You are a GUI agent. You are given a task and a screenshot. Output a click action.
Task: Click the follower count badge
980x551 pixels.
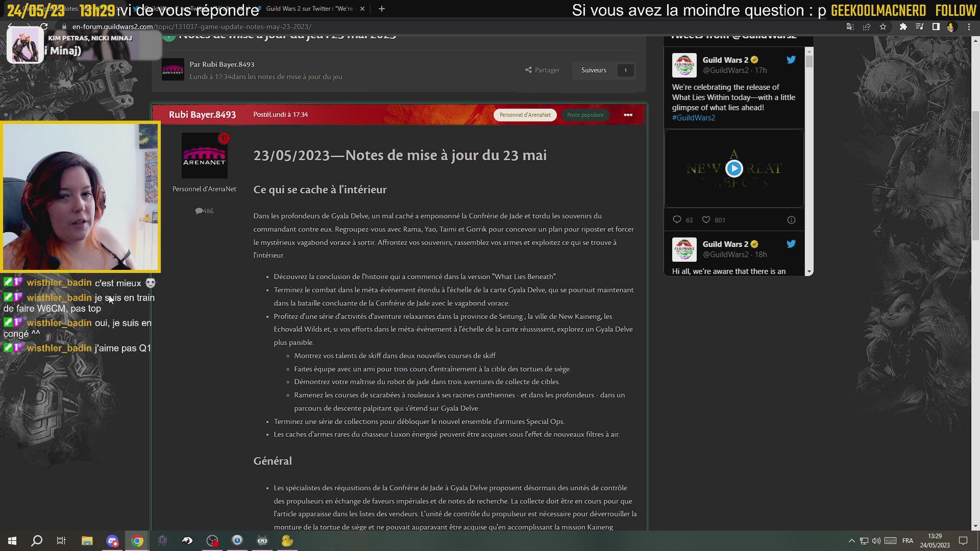(x=625, y=70)
